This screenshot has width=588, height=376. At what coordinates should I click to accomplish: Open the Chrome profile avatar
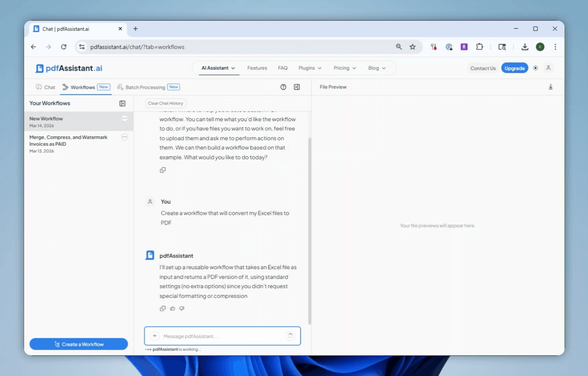click(x=540, y=47)
